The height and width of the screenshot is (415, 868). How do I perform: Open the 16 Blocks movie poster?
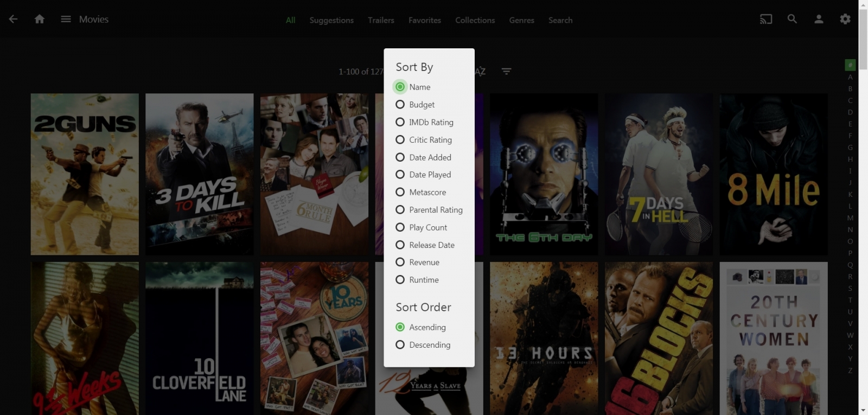click(659, 339)
